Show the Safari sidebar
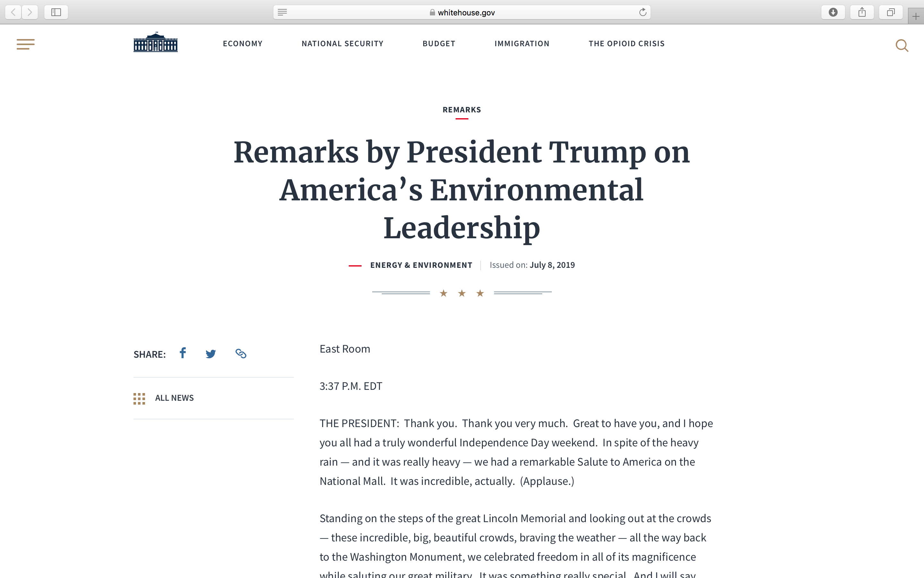The width and height of the screenshot is (924, 578). pos(56,12)
